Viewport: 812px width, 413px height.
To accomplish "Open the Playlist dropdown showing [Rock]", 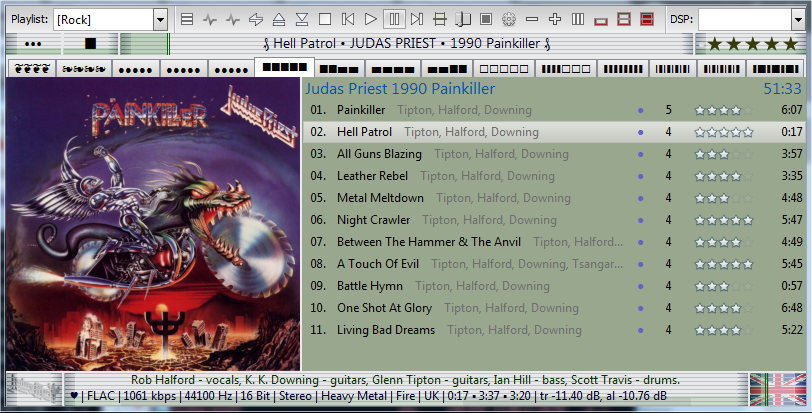I will click(160, 19).
